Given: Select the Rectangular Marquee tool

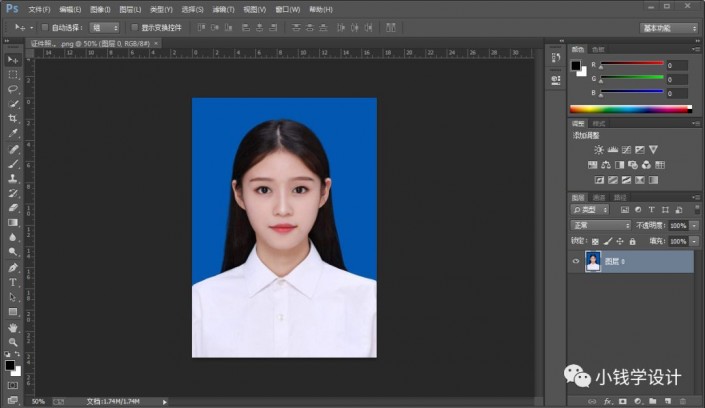Looking at the screenshot, I should pos(13,74).
